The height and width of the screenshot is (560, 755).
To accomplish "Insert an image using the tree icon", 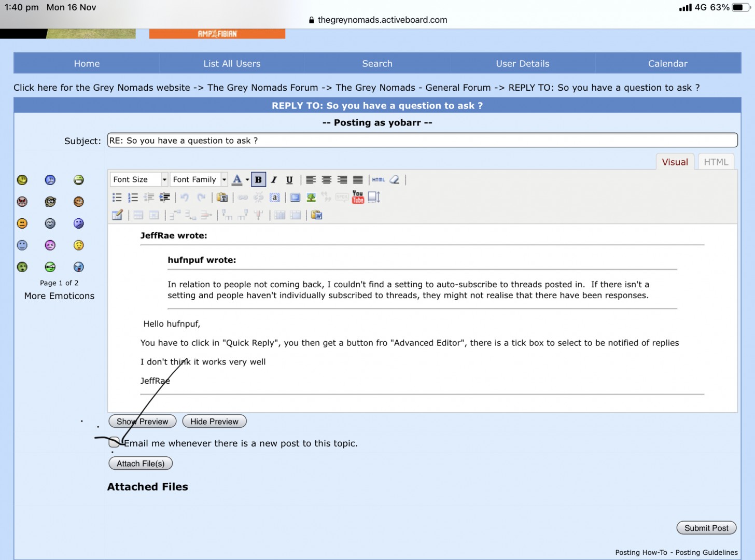I will click(x=311, y=197).
